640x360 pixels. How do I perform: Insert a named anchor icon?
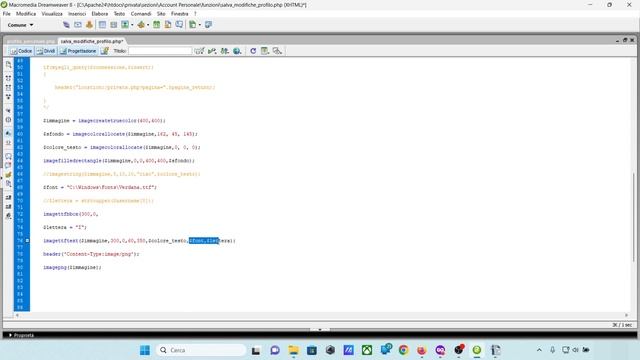(x=89, y=25)
